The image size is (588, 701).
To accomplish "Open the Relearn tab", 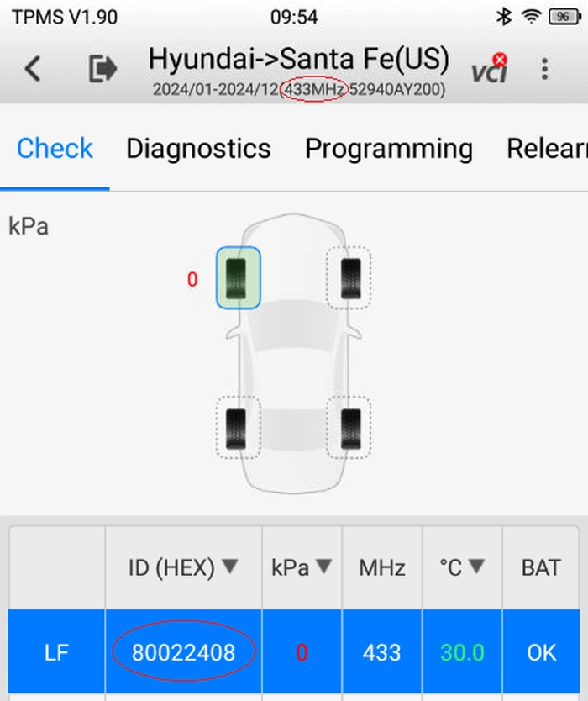I will [x=548, y=149].
